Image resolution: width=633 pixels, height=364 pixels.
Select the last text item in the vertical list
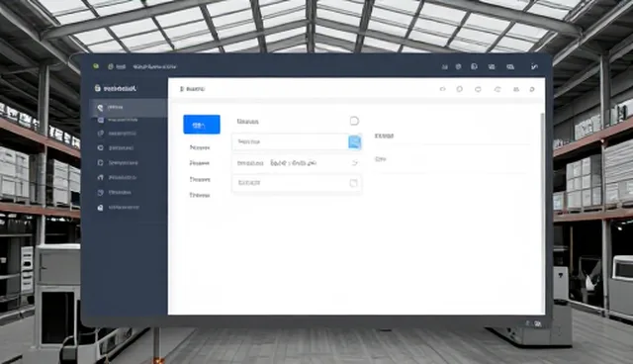click(200, 195)
